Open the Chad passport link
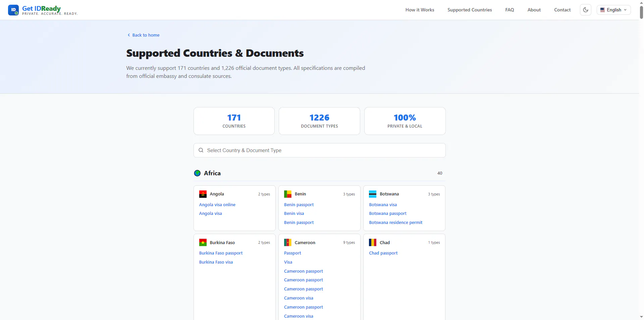 point(383,253)
